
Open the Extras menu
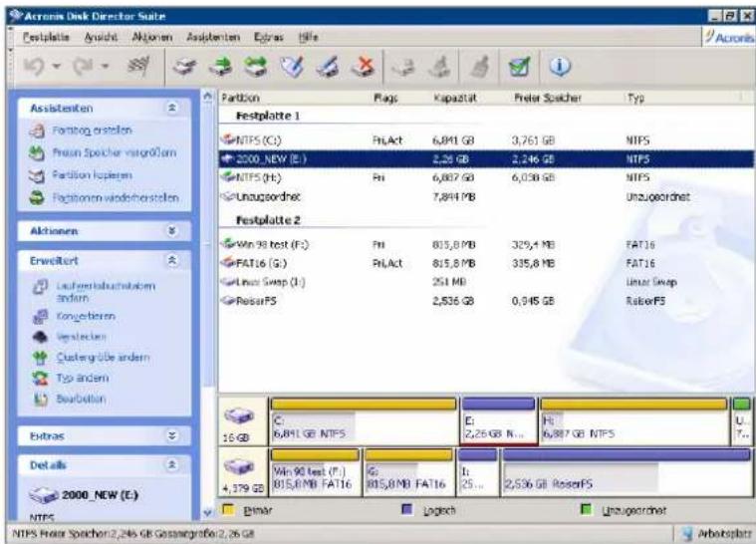(269, 37)
